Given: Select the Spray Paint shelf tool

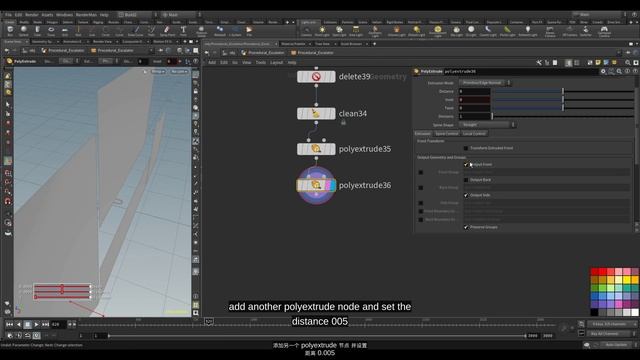Looking at the screenshot, I should coord(167,31).
